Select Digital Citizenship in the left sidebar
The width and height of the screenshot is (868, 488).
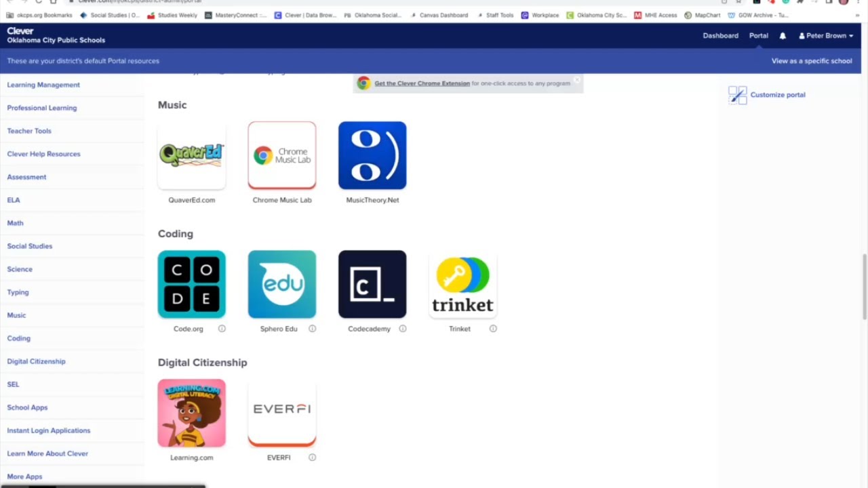click(x=36, y=361)
